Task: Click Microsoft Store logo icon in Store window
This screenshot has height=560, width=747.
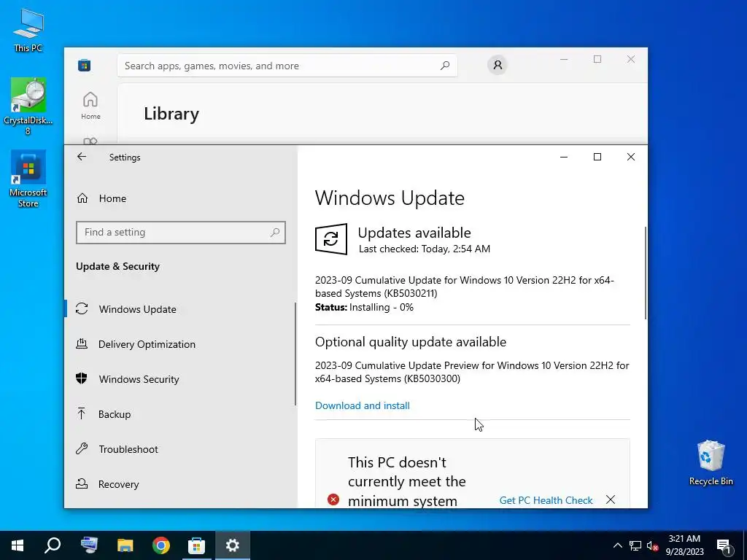Action: (85, 65)
